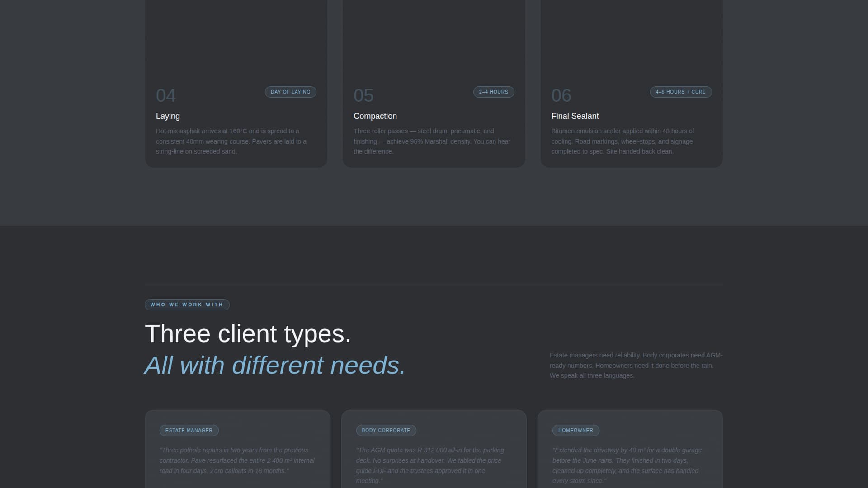Select the BODY CORPORATE tag
The image size is (868, 488).
click(386, 430)
